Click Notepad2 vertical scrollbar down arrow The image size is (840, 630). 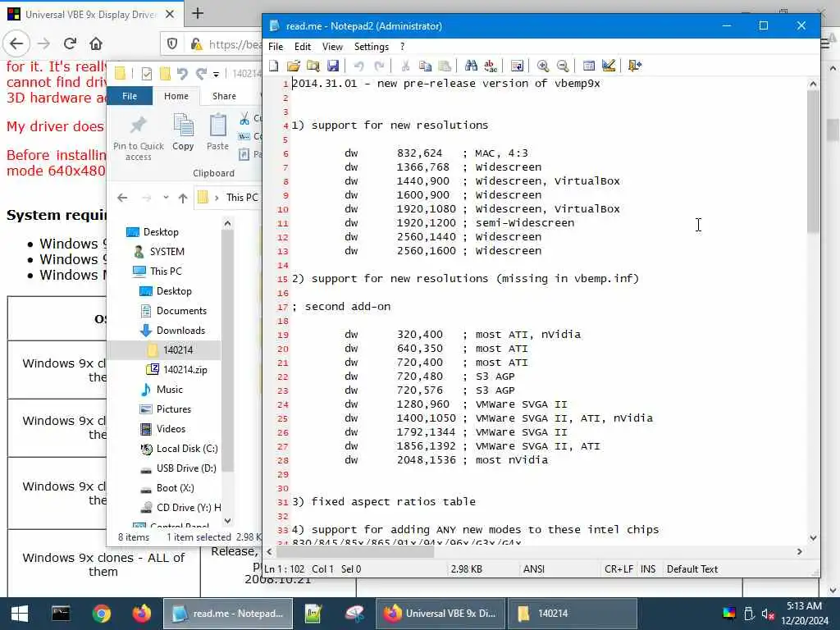click(813, 538)
